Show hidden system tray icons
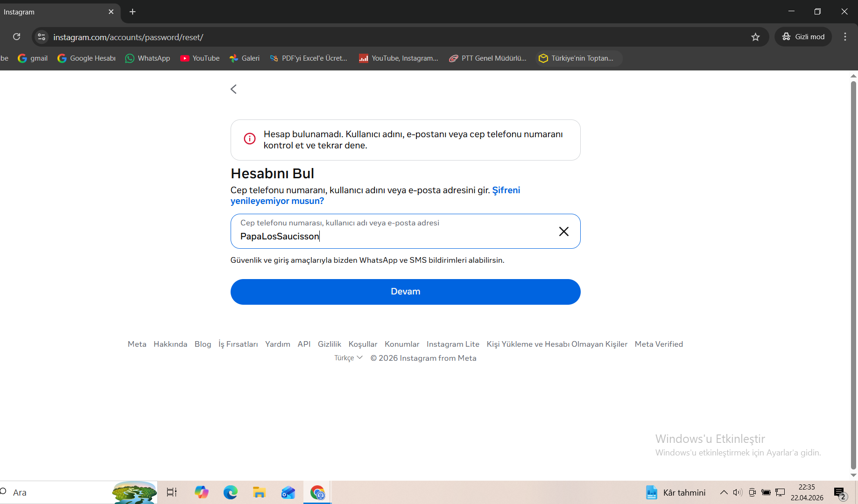 724,492
